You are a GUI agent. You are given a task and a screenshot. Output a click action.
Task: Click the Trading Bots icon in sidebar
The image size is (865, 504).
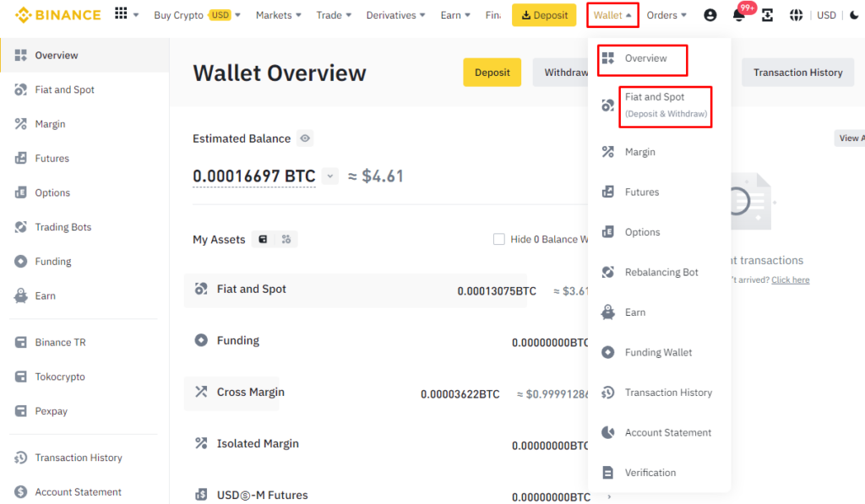click(20, 226)
